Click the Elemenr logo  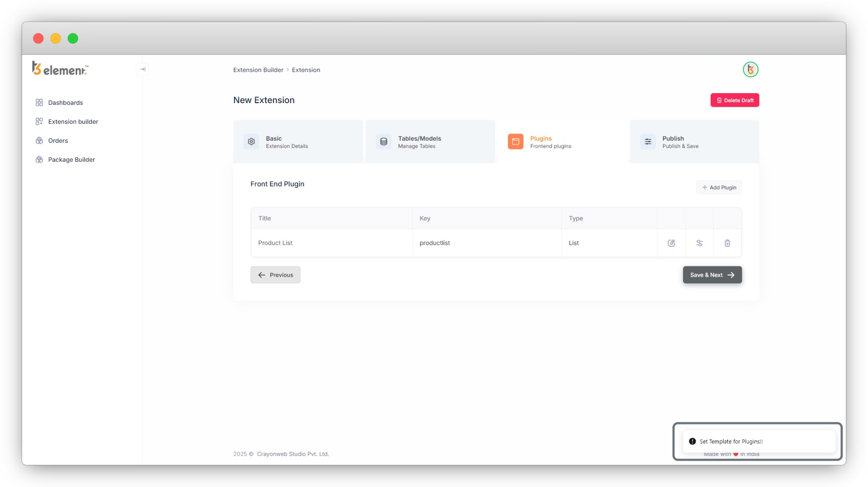60,69
